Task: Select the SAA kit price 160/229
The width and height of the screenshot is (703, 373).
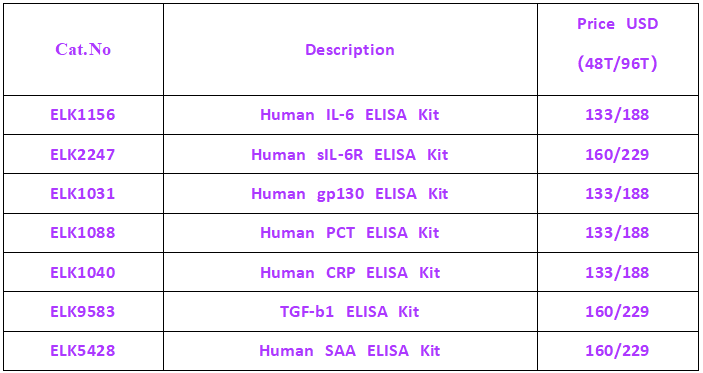Action: (617, 350)
